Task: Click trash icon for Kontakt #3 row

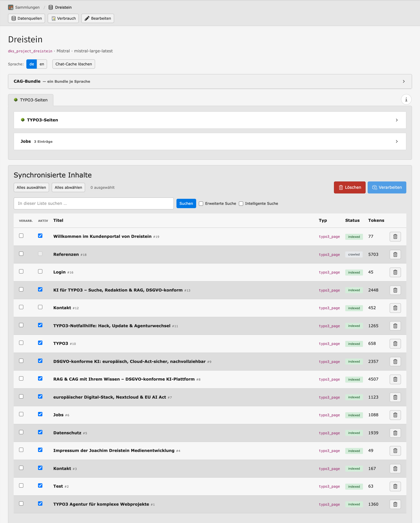Action: click(x=395, y=468)
